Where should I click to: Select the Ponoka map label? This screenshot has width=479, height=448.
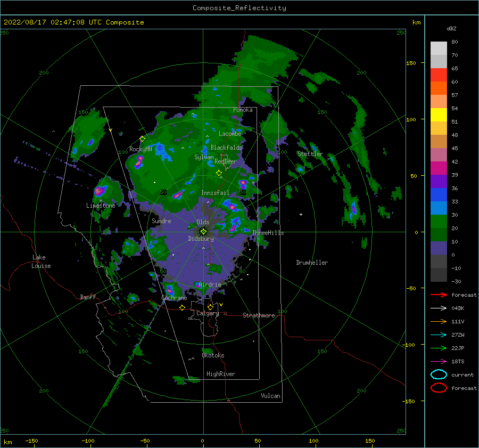243,110
